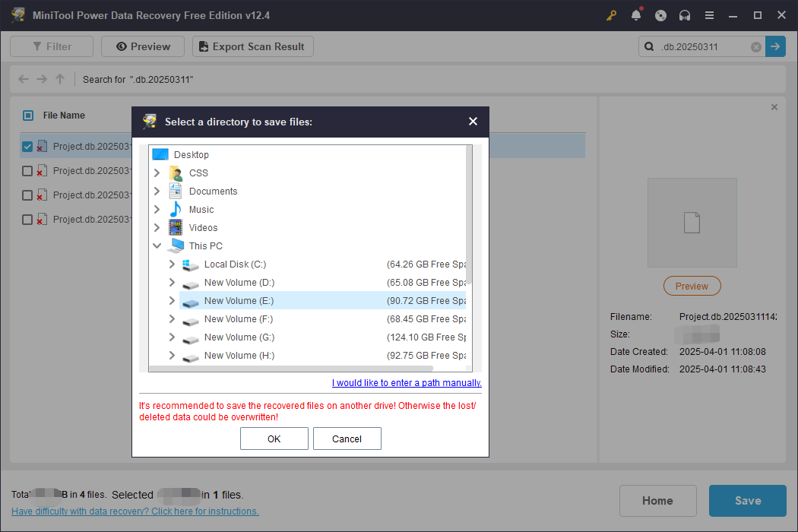Click the Home button
Image resolution: width=798 pixels, height=532 pixels.
[657, 501]
